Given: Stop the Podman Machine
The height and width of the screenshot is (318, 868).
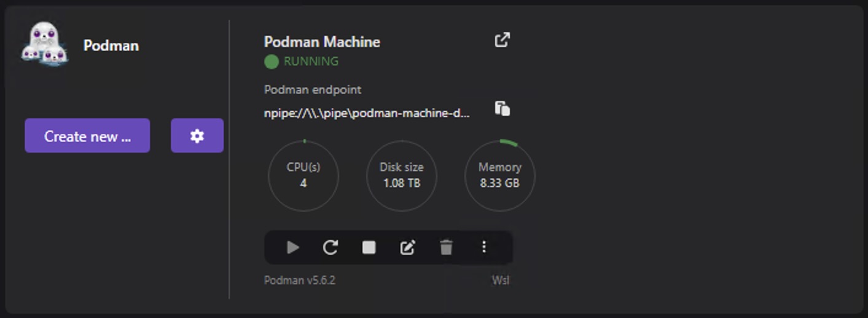Looking at the screenshot, I should 369,247.
